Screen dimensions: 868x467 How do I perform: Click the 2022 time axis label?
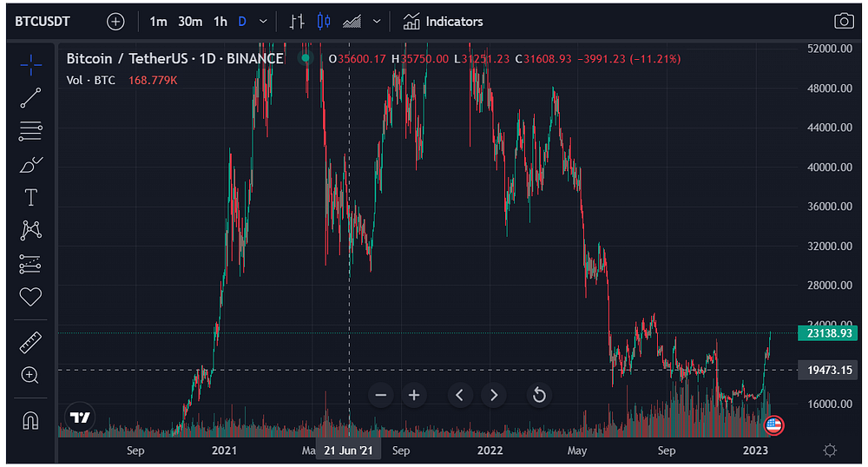click(x=490, y=451)
